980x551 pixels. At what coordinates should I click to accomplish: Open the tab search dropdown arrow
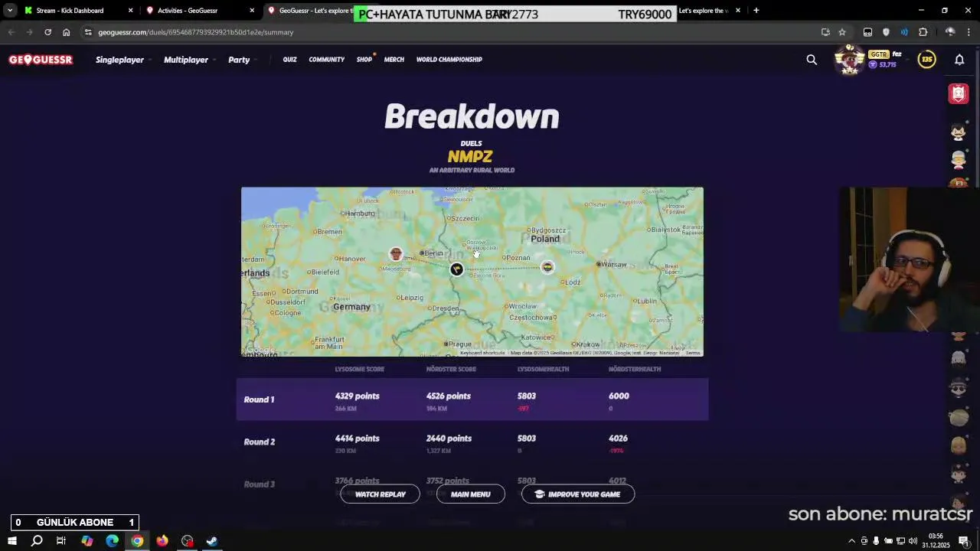click(x=9, y=11)
